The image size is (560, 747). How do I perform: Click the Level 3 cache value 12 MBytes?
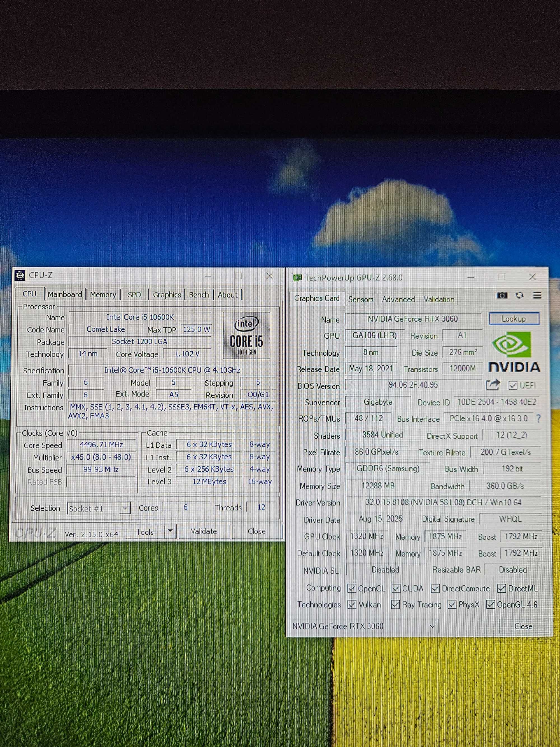coord(209,481)
